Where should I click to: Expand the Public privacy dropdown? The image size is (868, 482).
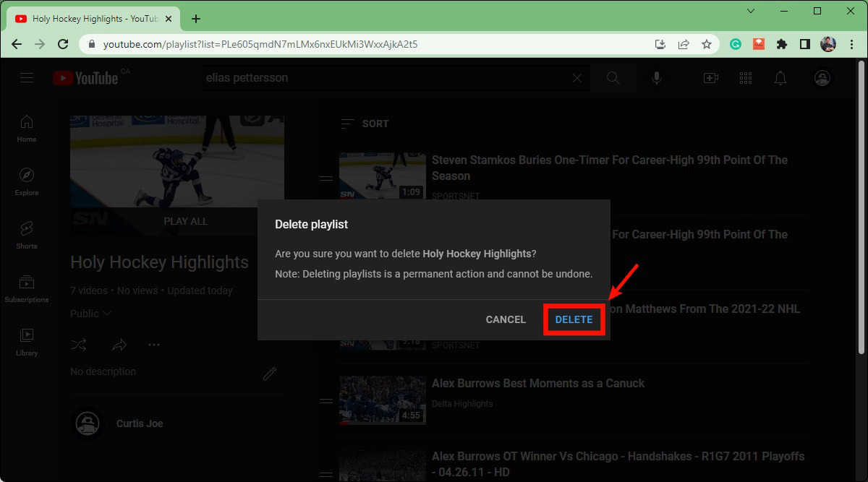click(91, 314)
